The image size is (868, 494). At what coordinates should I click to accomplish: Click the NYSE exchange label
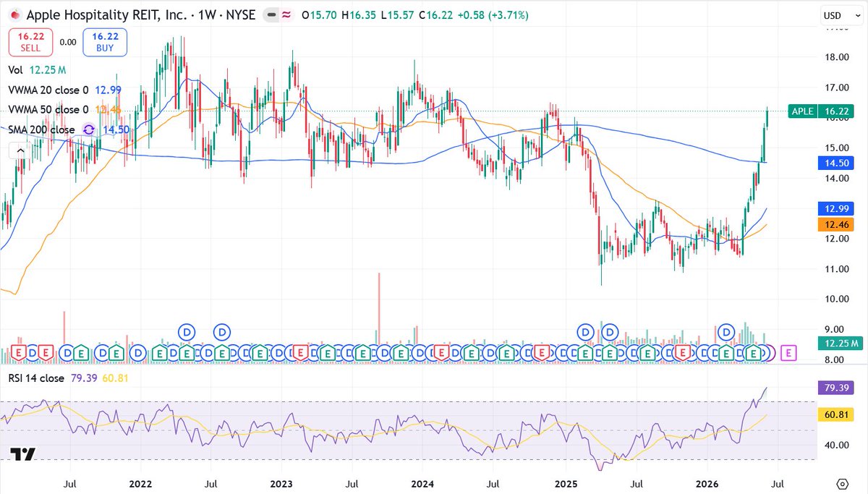click(x=239, y=15)
